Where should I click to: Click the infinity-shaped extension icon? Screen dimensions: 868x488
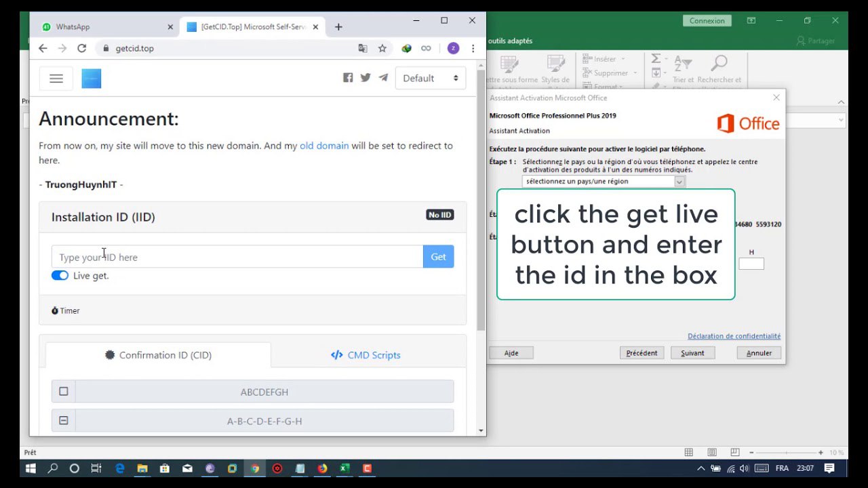pos(426,48)
